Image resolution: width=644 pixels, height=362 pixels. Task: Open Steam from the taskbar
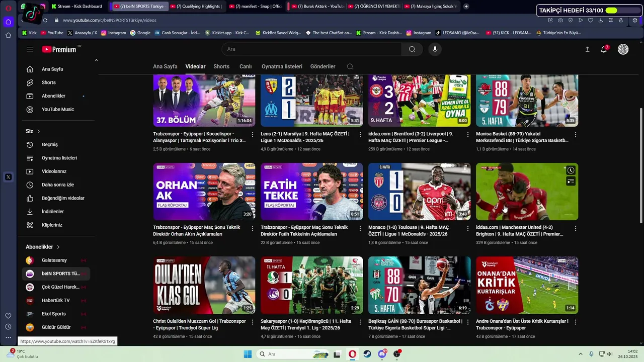click(367, 354)
